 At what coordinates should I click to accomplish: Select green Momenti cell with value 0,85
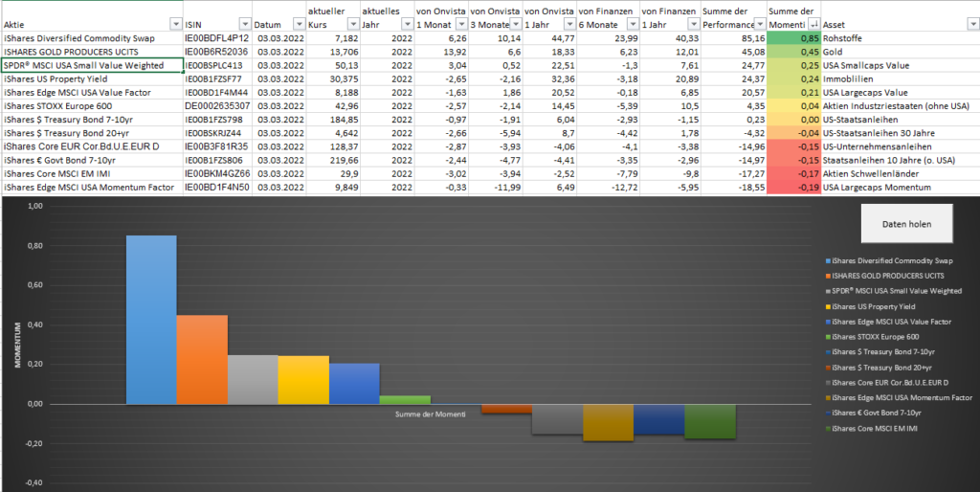pos(793,38)
